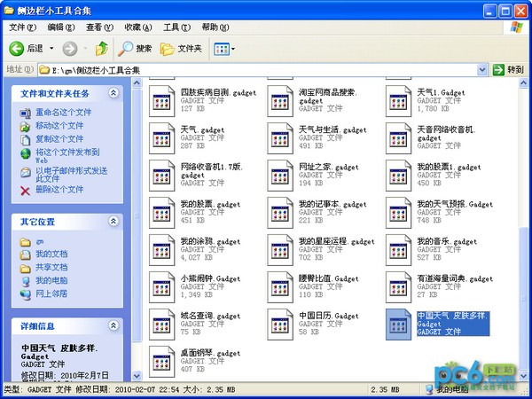Expand the address bar dropdown
The width and height of the screenshot is (532, 399).
click(482, 70)
